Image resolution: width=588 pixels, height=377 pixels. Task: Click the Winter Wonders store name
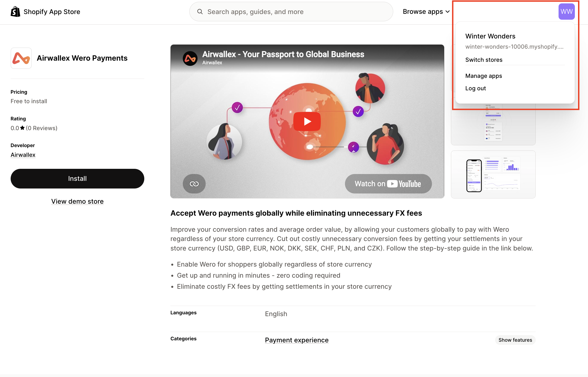pos(490,36)
